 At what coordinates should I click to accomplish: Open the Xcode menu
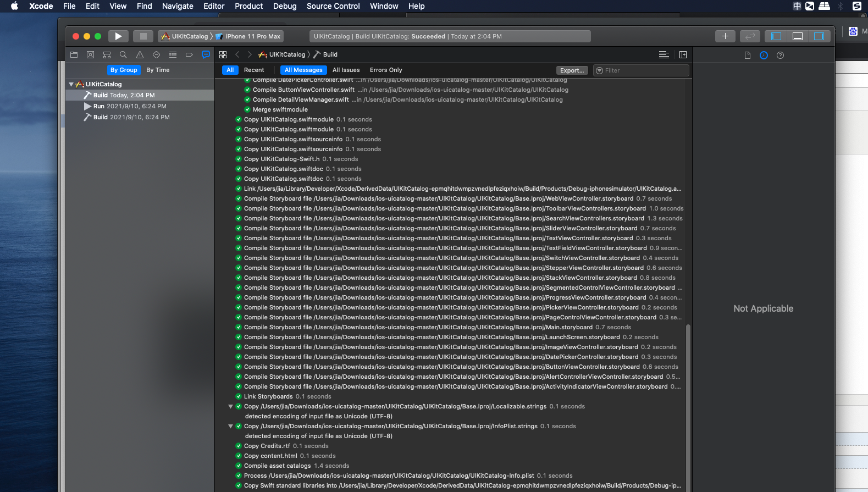click(x=41, y=6)
